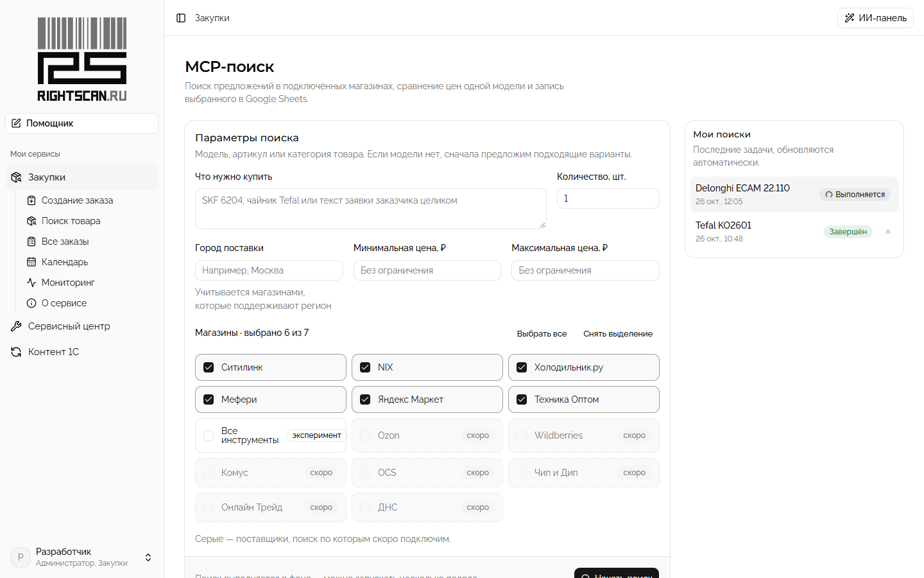Click the Поиск товара package search icon

(x=31, y=221)
